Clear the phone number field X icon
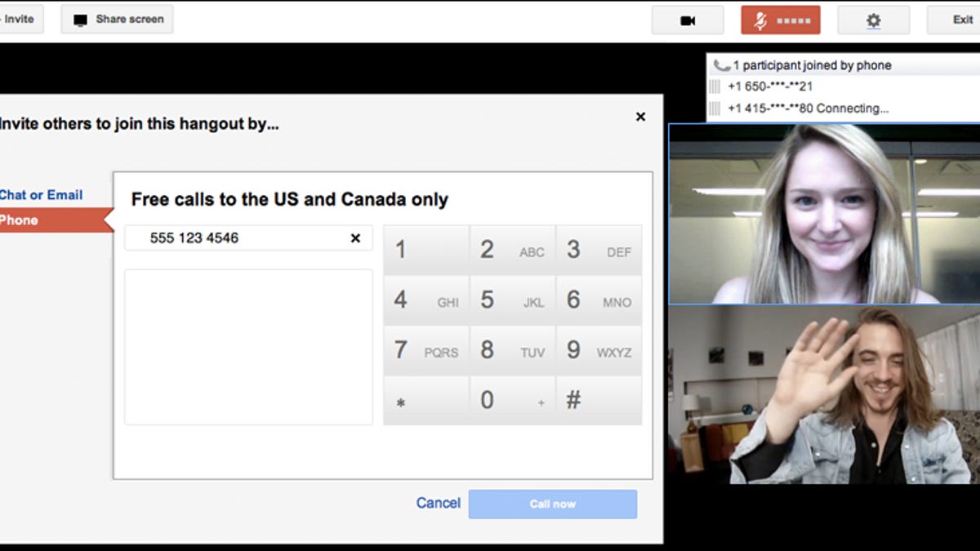980x551 pixels. pos(355,238)
